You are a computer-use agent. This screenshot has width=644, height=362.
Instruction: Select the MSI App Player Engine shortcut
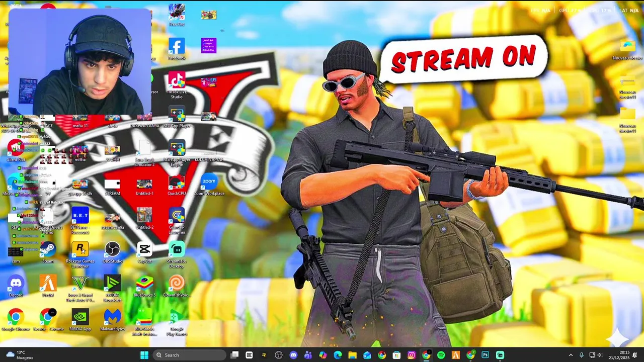177,153
